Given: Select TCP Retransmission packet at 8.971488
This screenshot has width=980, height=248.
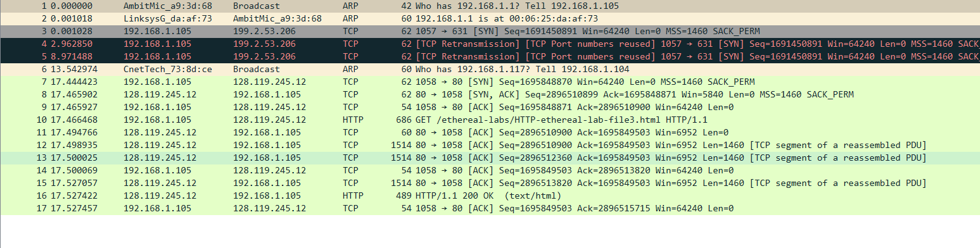Looking at the screenshot, I should pos(490,57).
